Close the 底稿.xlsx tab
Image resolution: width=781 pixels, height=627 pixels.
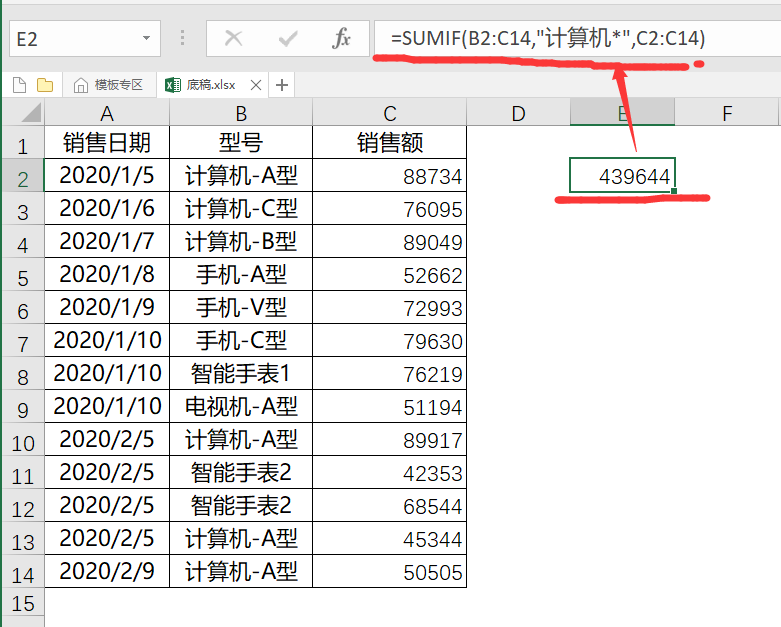click(x=256, y=85)
